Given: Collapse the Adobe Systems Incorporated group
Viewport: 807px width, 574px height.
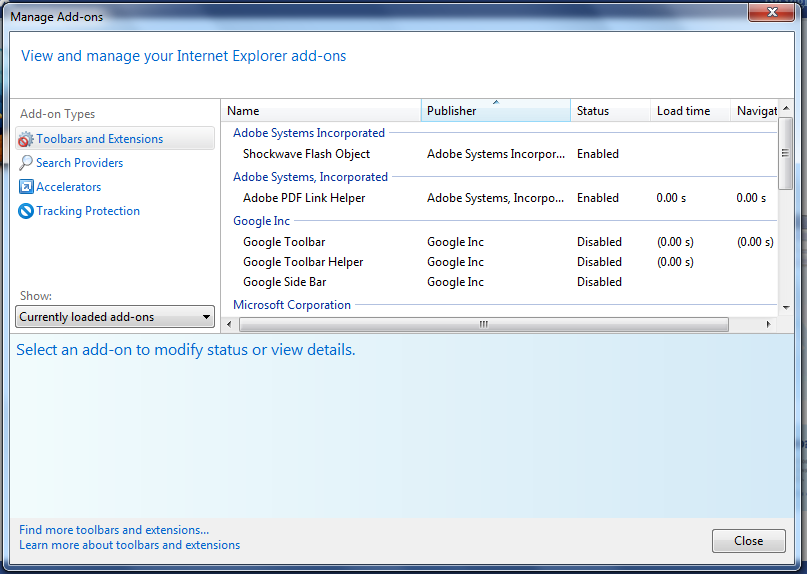Looking at the screenshot, I should [x=309, y=133].
